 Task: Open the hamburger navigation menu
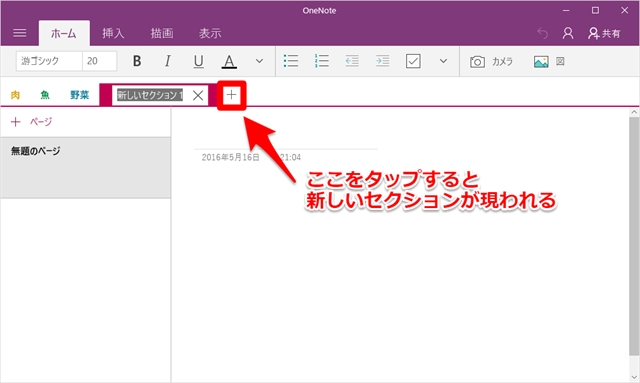click(x=19, y=33)
